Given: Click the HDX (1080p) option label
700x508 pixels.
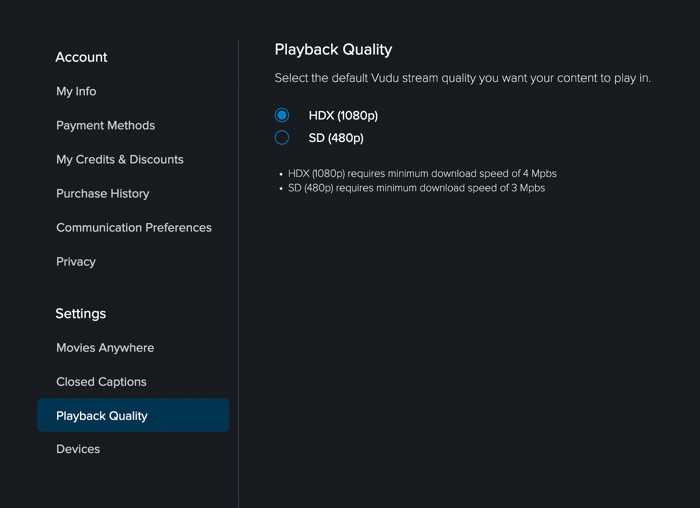Looking at the screenshot, I should pyautogui.click(x=343, y=115).
